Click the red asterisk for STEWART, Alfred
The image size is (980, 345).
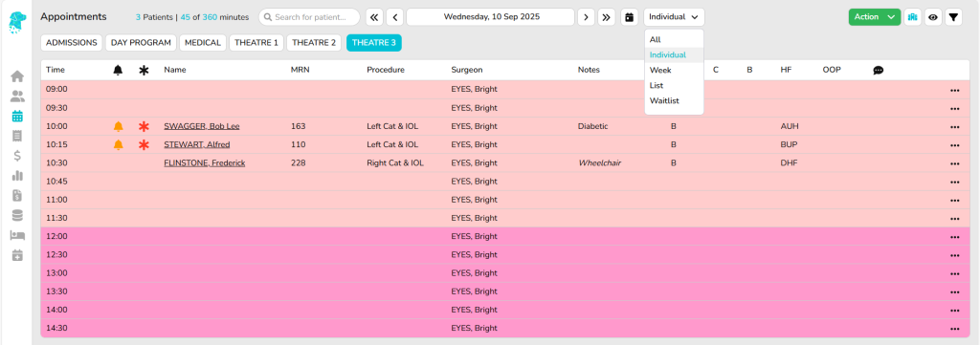pos(144,144)
